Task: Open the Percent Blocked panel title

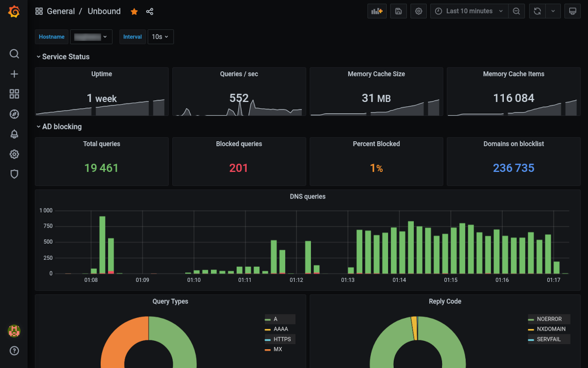Action: (x=376, y=144)
